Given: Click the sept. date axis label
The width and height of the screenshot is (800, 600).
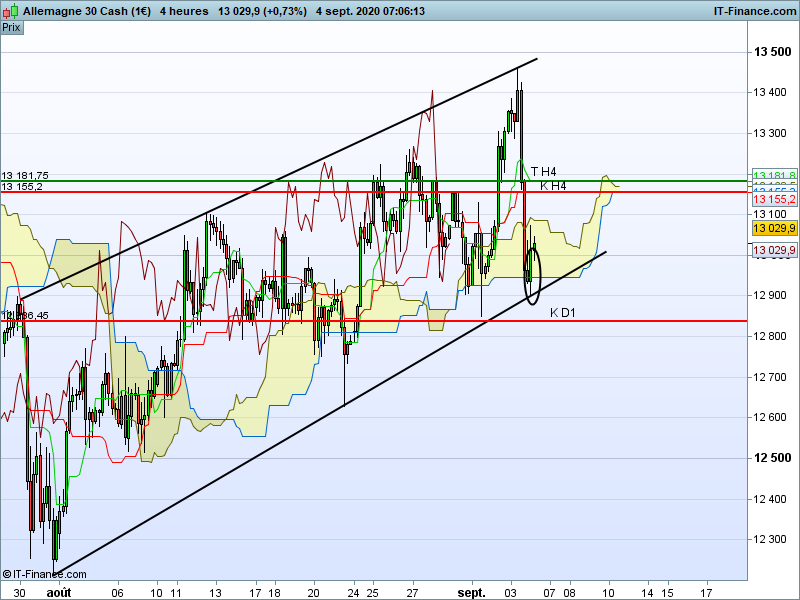Looking at the screenshot, I should click(471, 593).
